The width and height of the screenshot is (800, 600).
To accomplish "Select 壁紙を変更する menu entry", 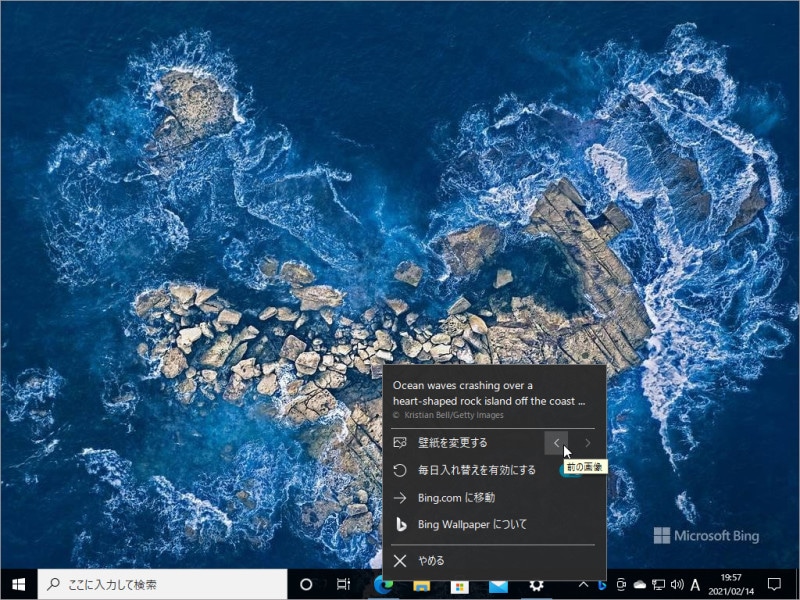I will [453, 442].
